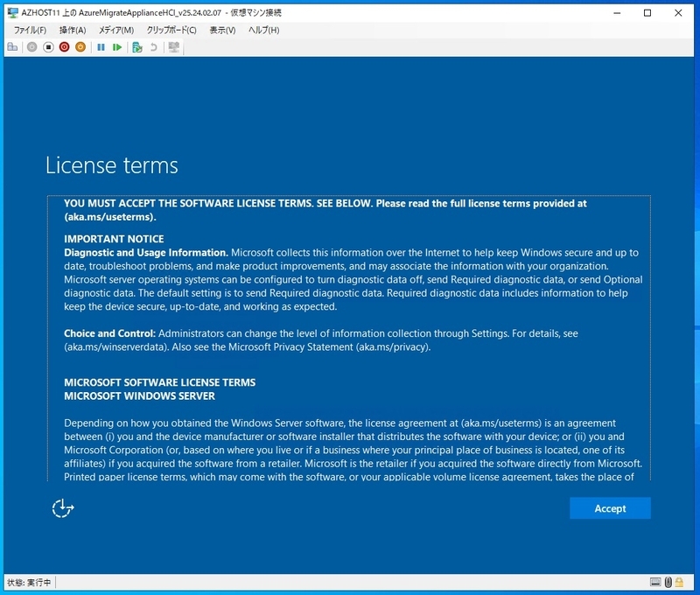700x595 pixels.
Task: Maximize the VM connection window
Action: (x=647, y=13)
